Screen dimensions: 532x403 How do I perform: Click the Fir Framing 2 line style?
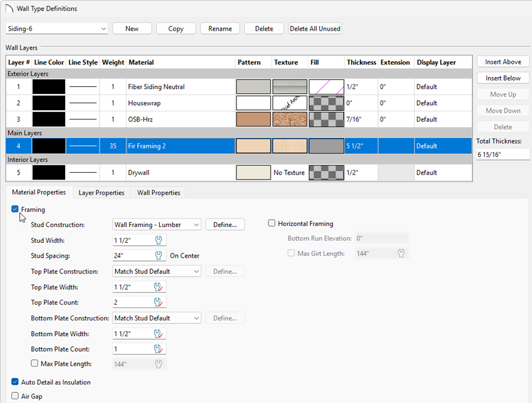[83, 146]
